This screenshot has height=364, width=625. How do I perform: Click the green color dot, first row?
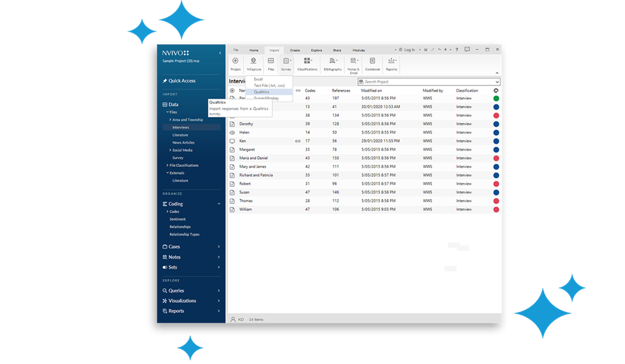click(496, 99)
